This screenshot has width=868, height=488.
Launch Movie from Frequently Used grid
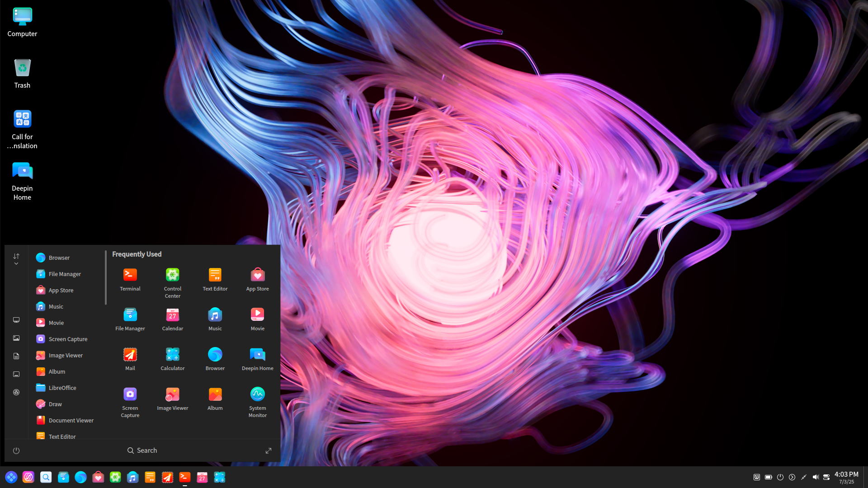(258, 319)
